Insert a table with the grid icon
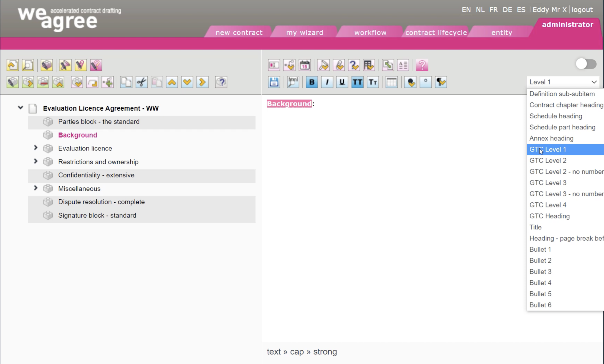The width and height of the screenshot is (604, 364). click(x=391, y=82)
